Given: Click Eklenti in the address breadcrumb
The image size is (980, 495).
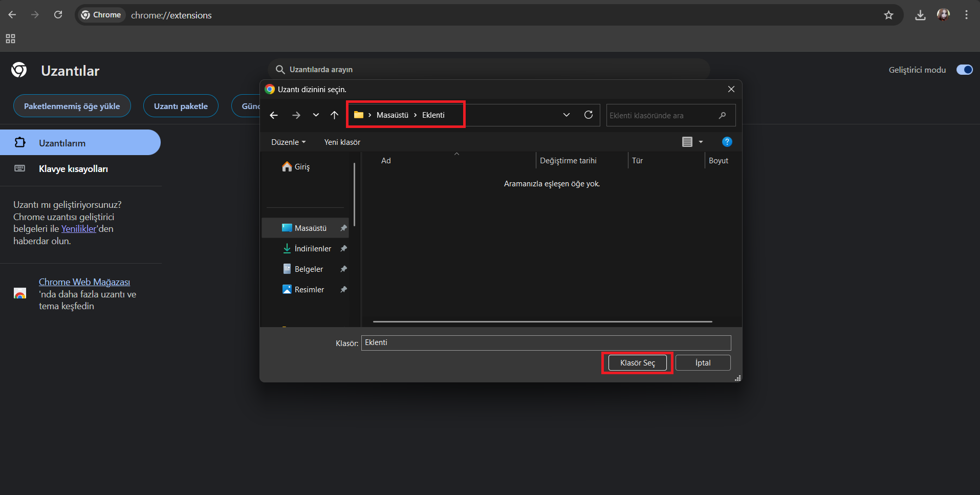Looking at the screenshot, I should [x=433, y=115].
